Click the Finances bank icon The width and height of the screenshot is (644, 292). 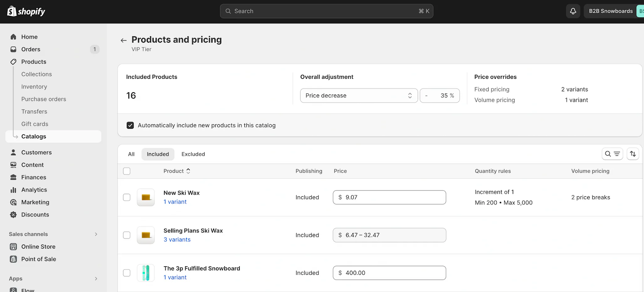(13, 177)
